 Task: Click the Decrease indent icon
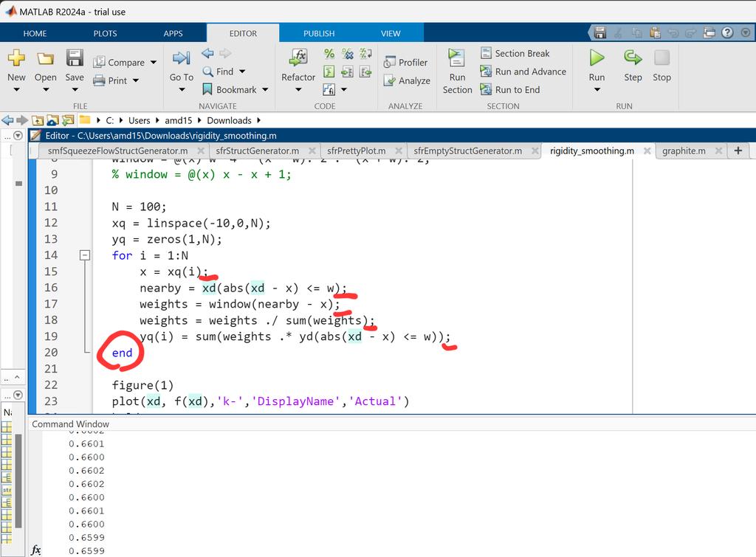pyautogui.click(x=365, y=72)
